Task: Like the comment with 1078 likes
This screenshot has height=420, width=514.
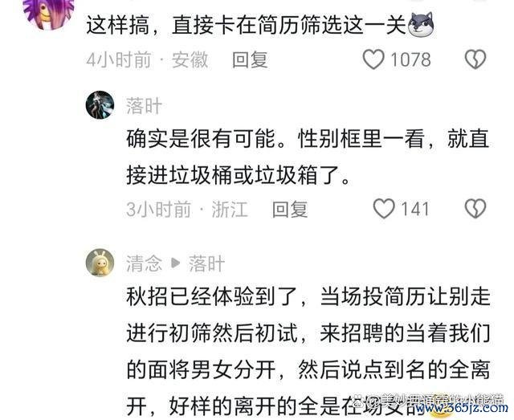Action: (373, 59)
